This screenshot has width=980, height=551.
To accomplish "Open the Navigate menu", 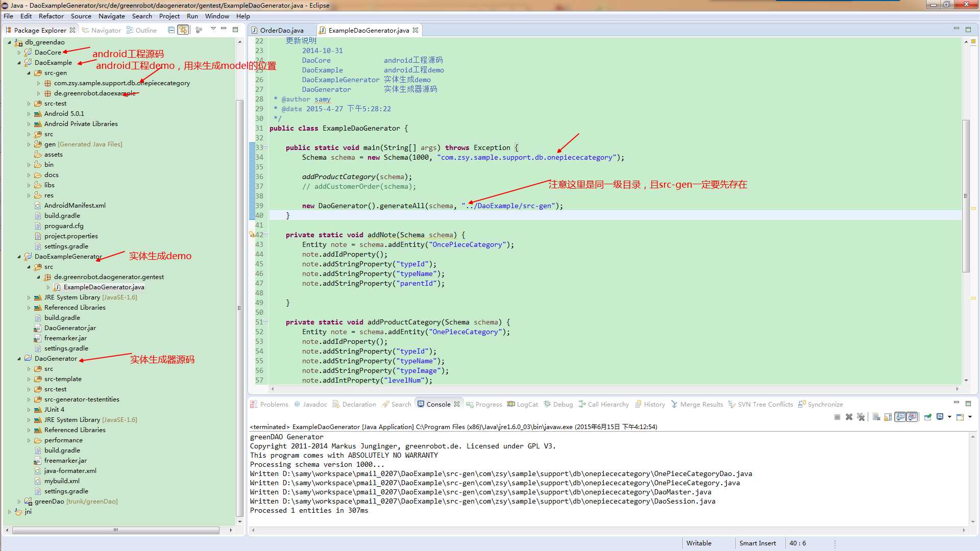I will pyautogui.click(x=112, y=16).
